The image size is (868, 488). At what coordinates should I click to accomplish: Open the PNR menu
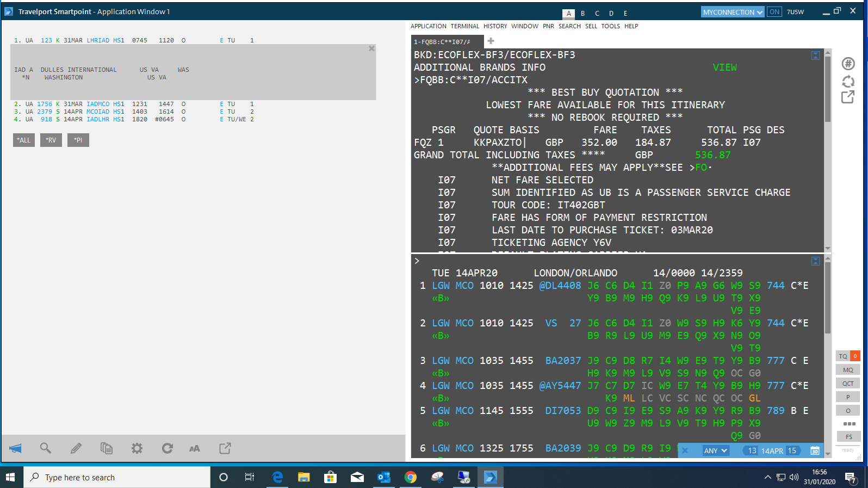[x=548, y=26]
